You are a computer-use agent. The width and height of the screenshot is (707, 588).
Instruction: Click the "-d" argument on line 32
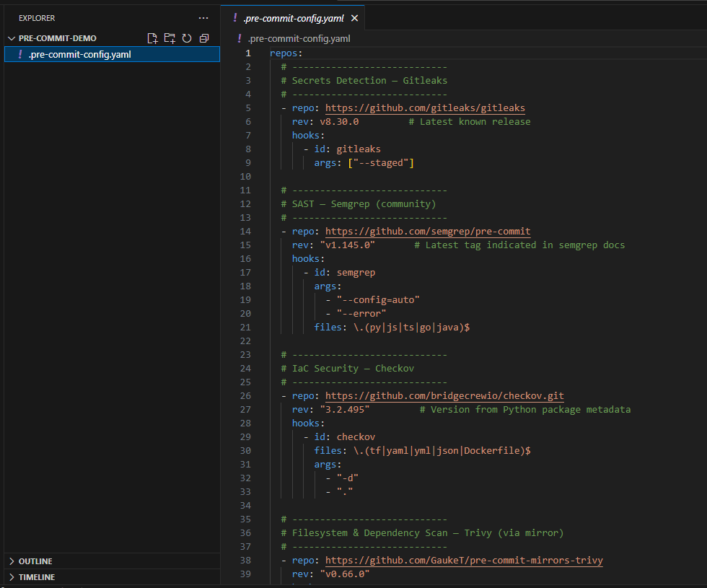tap(347, 478)
